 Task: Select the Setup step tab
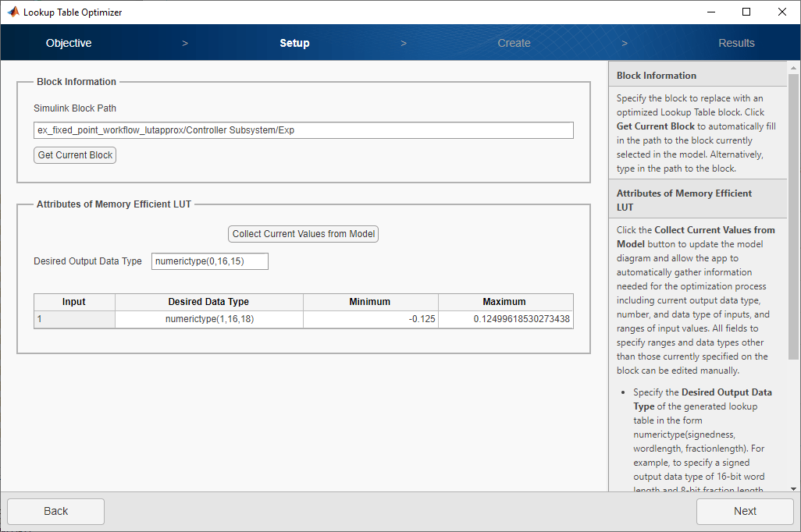294,43
